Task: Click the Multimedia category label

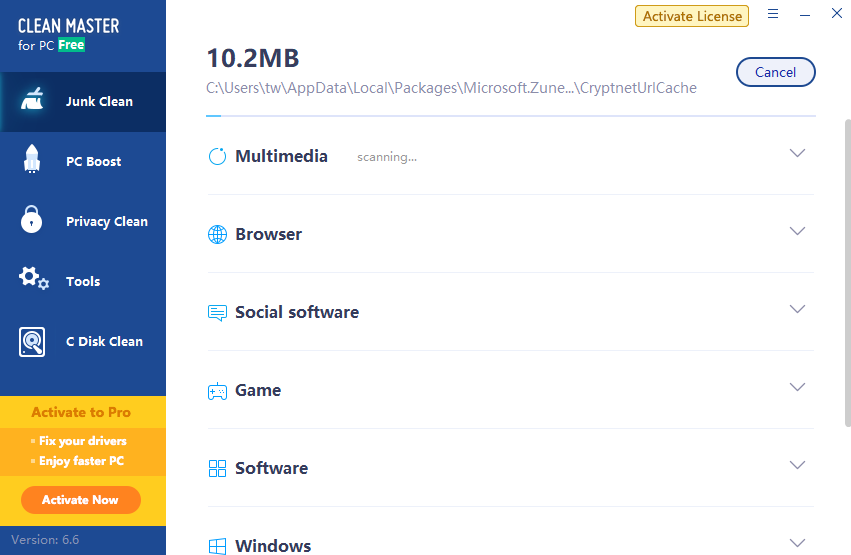Action: 281,156
